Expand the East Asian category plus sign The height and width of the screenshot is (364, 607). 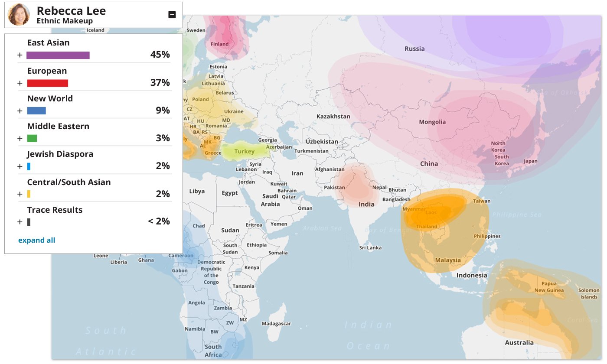click(x=20, y=55)
